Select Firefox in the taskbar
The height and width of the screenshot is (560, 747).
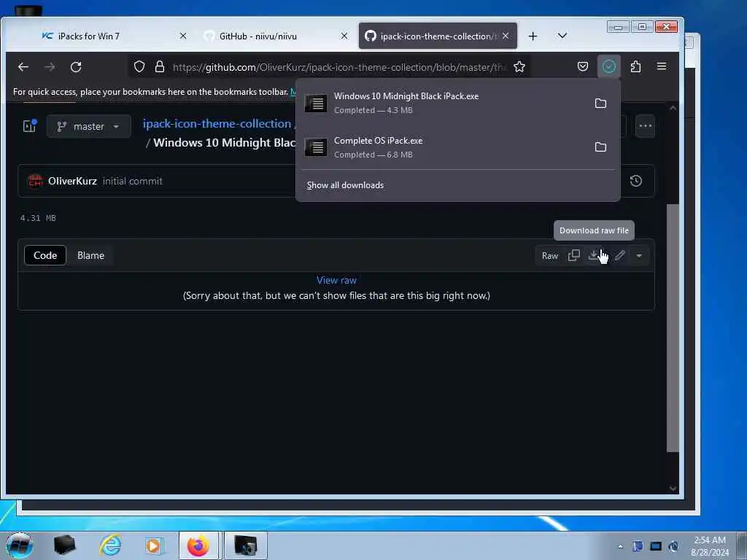(x=198, y=545)
